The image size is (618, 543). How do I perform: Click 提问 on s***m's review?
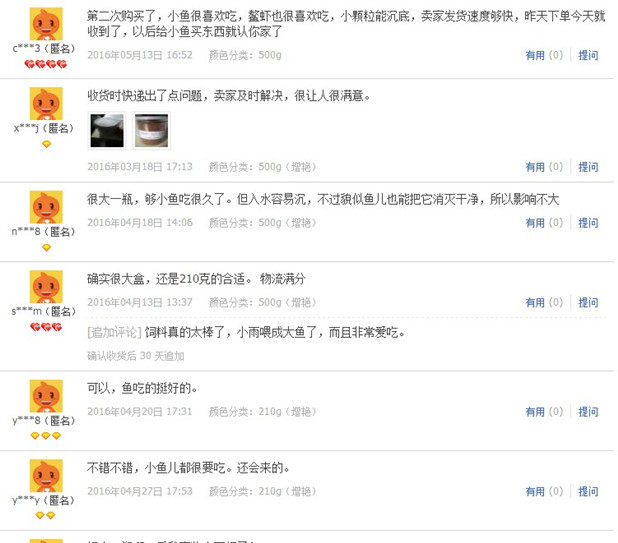[588, 302]
